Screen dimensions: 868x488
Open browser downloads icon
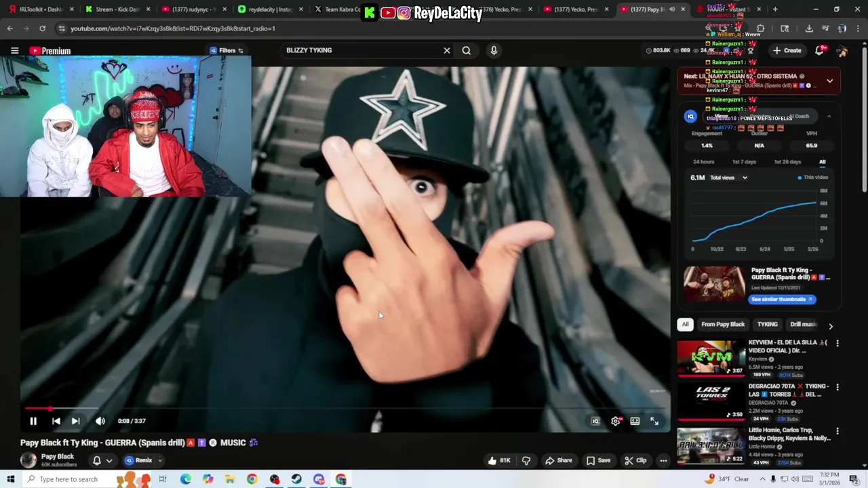[809, 28]
